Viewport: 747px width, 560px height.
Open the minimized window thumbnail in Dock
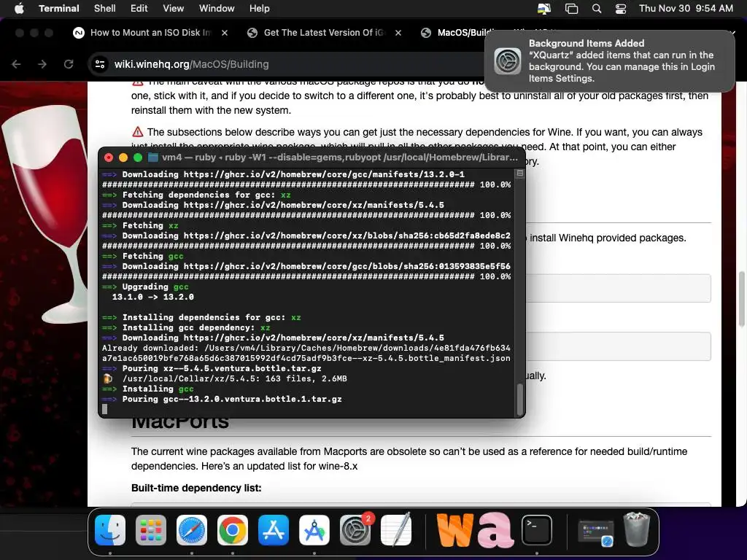(595, 532)
